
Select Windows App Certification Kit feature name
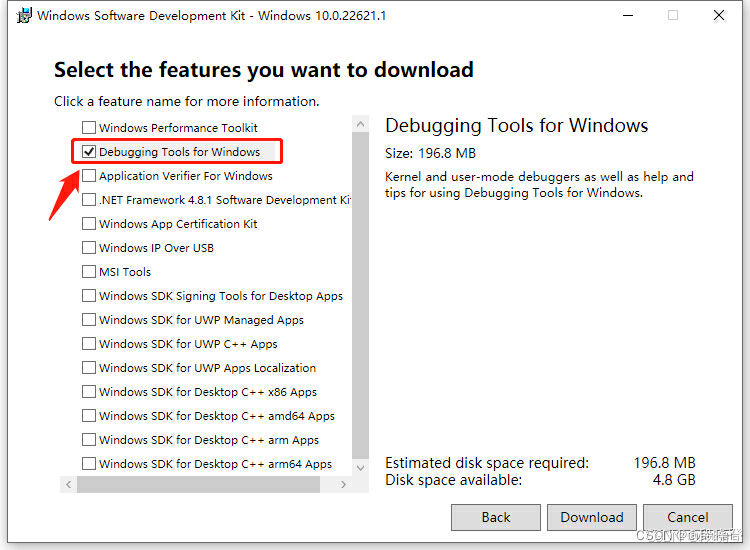point(178,223)
